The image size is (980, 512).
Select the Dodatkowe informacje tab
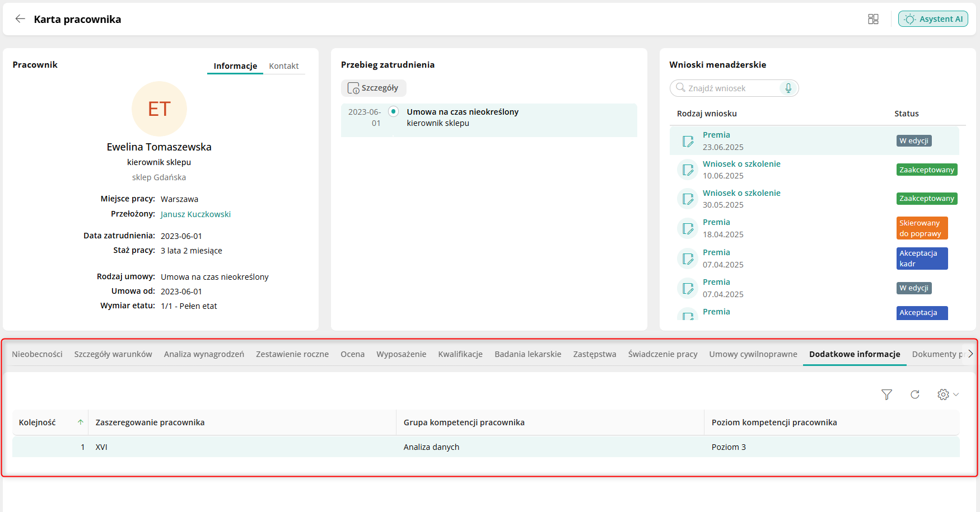(x=855, y=354)
